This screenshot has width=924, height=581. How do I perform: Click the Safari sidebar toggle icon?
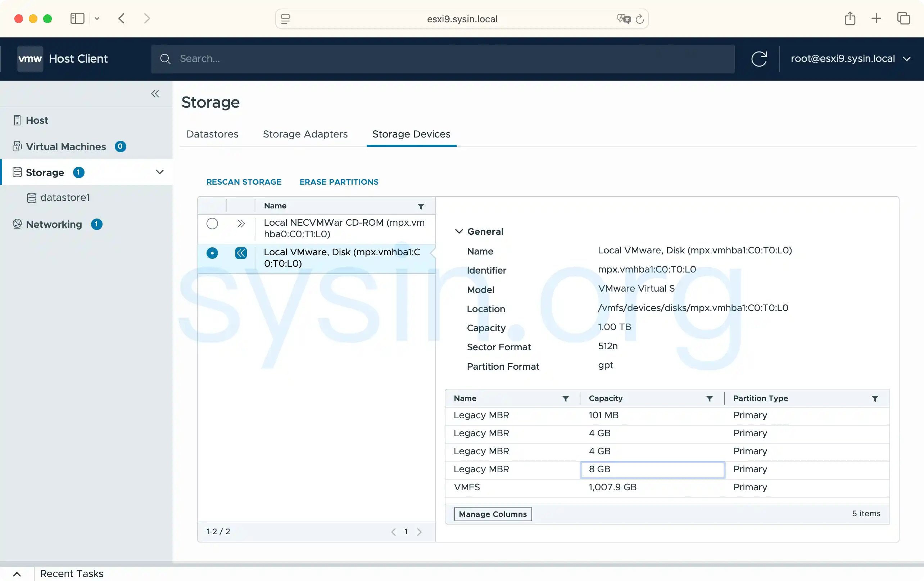[x=77, y=18]
